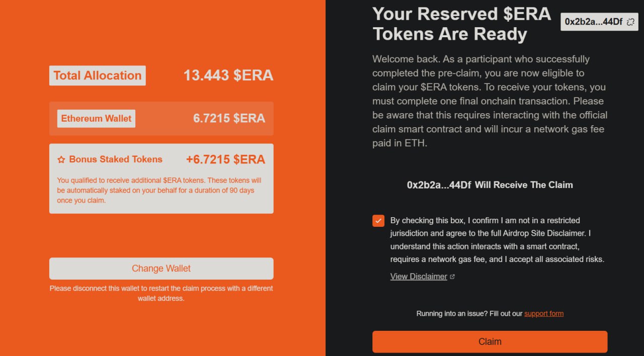
Task: Click the Change Wallet button
Action: click(161, 269)
